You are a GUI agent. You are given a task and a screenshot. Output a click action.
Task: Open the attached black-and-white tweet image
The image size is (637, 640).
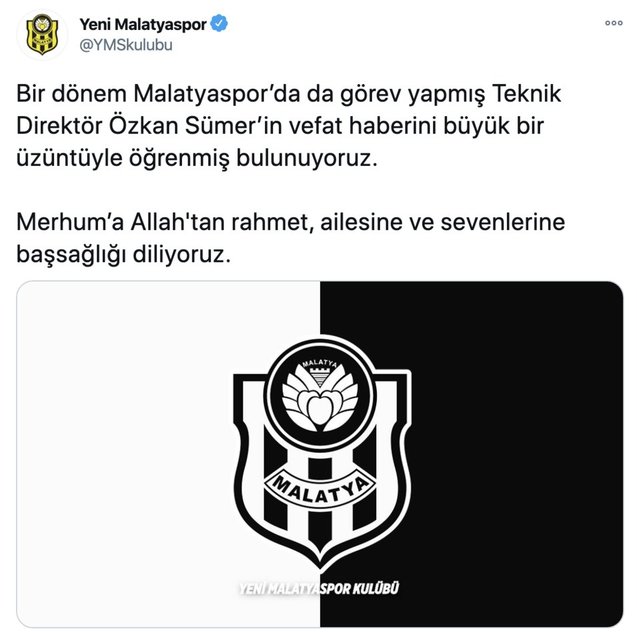320,454
